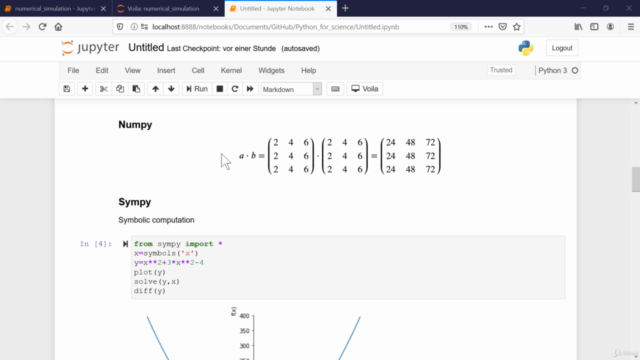Screen dimensions: 640x360
Task: Open a new browser tab
Action: coord(345,8)
